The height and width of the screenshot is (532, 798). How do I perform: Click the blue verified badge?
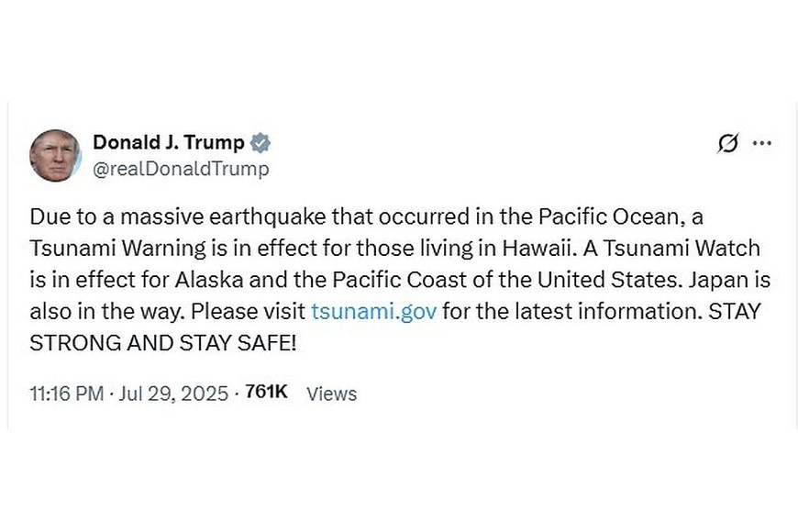tap(260, 142)
